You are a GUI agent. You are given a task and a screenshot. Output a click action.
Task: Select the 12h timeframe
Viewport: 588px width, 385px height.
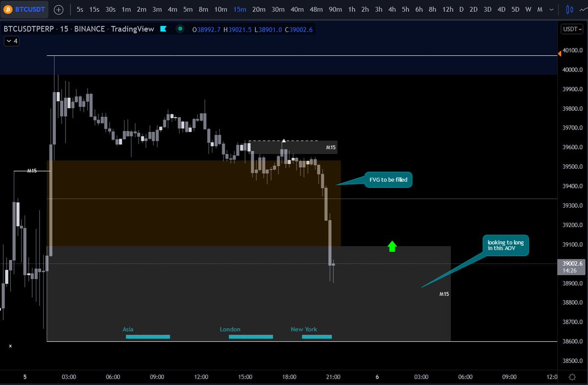(447, 9)
